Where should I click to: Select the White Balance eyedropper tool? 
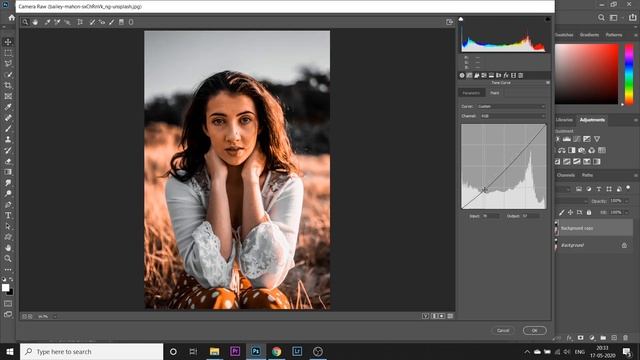47,22
